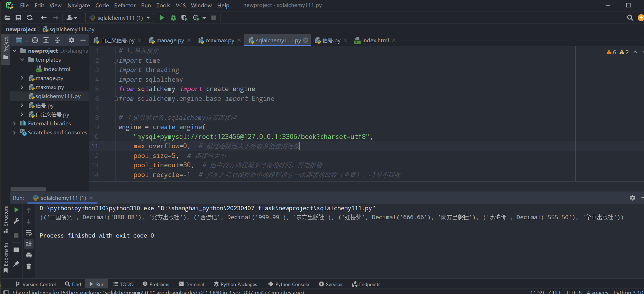Open Run configuration wrench icon
644x294 pixels.
click(16, 221)
